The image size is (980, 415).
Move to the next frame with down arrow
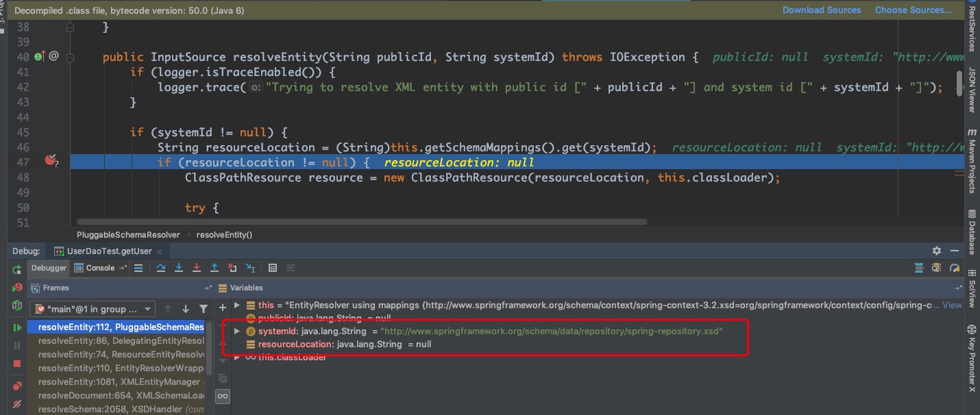click(186, 309)
